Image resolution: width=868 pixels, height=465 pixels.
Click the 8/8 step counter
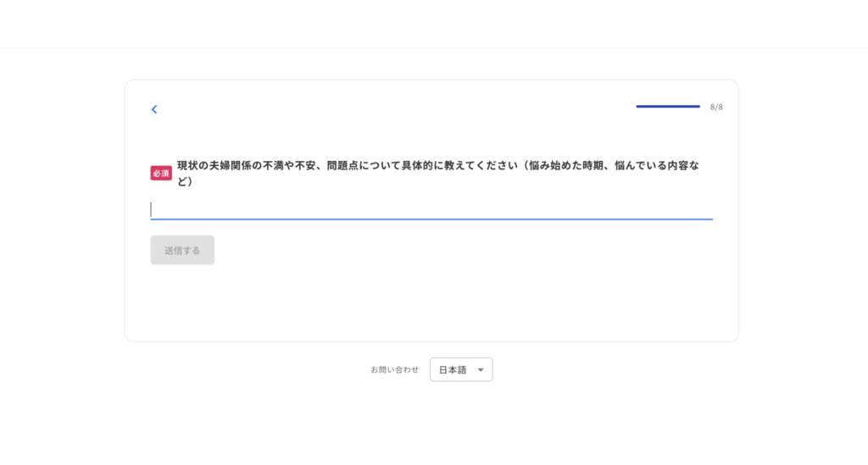(x=716, y=107)
